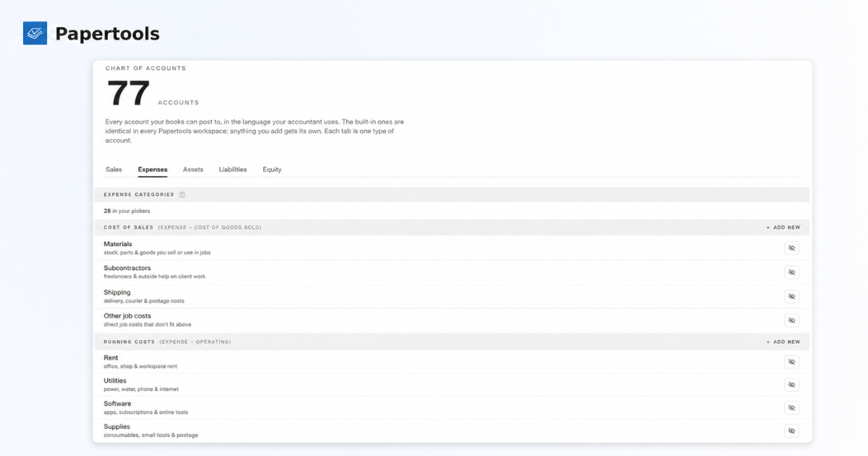Click 'apps, subscriptions & online tools' description
The width and height of the screenshot is (868, 456).
click(x=146, y=413)
